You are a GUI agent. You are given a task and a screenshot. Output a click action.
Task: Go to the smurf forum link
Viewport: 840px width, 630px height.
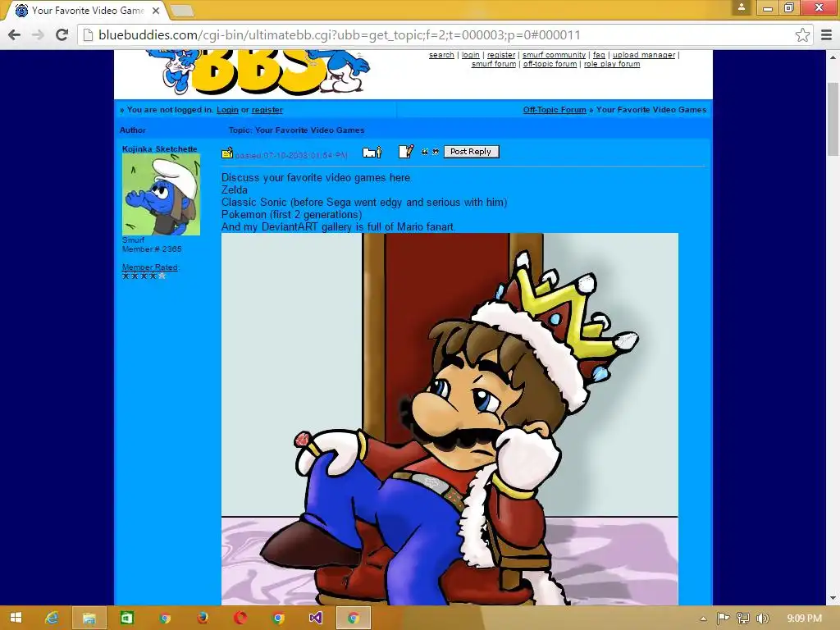(x=493, y=64)
